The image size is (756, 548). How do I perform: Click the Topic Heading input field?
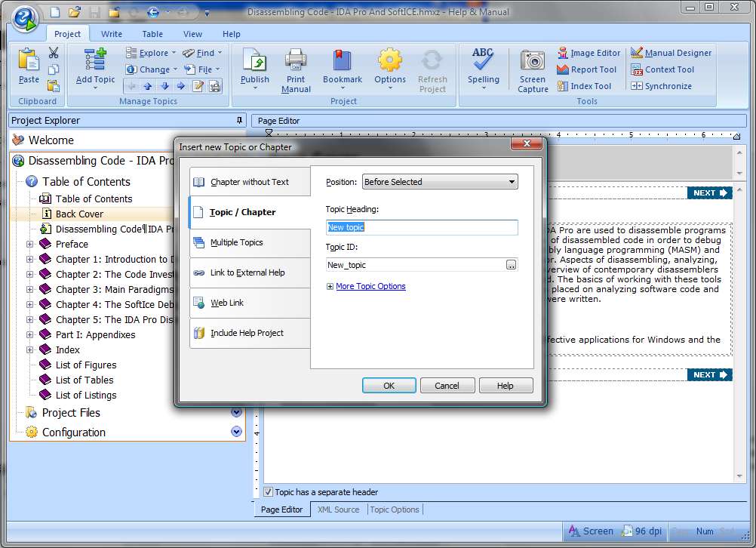tap(422, 227)
